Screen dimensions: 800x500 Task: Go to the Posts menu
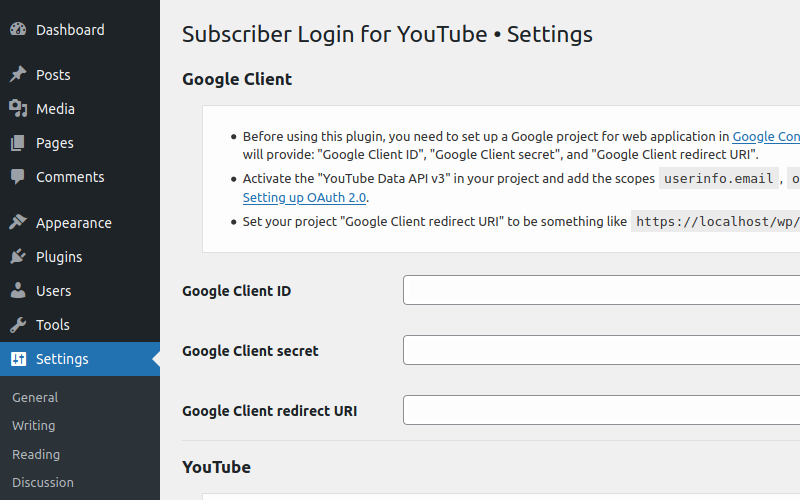coord(53,75)
